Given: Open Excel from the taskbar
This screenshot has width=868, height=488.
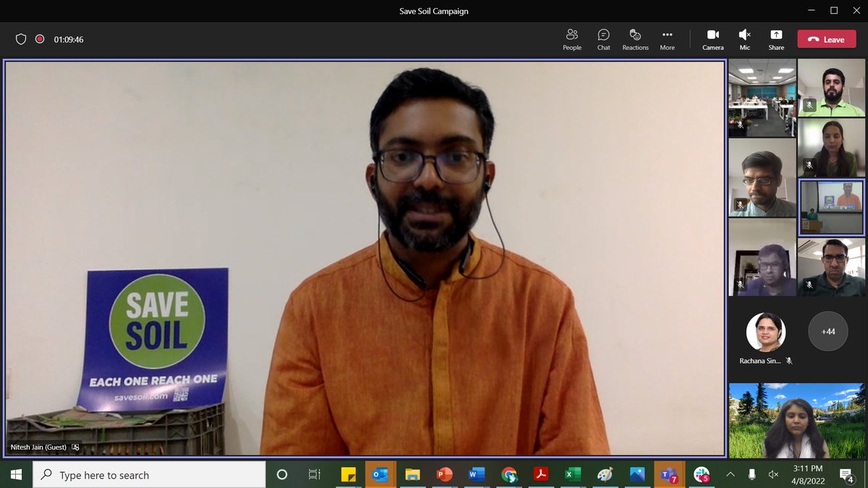Looking at the screenshot, I should click(x=573, y=474).
